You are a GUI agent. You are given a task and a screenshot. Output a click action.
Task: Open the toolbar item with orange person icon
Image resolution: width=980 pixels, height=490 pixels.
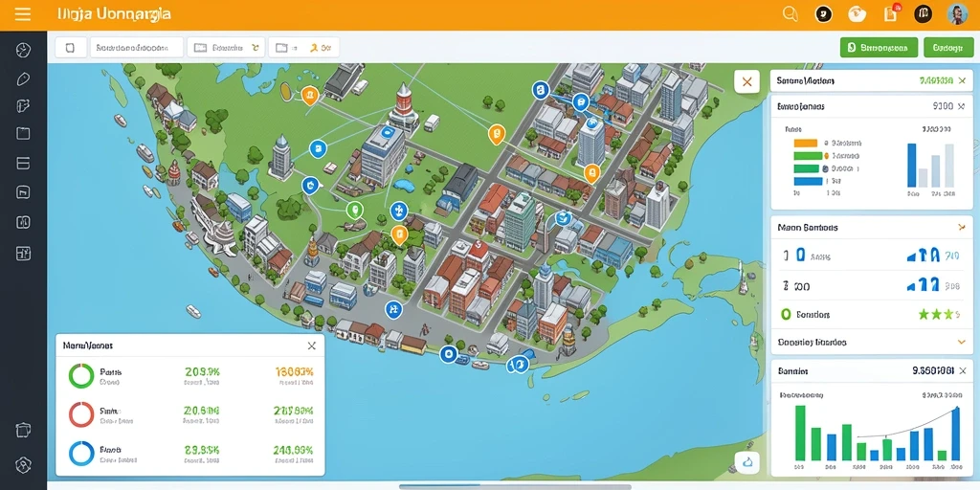[303, 48]
